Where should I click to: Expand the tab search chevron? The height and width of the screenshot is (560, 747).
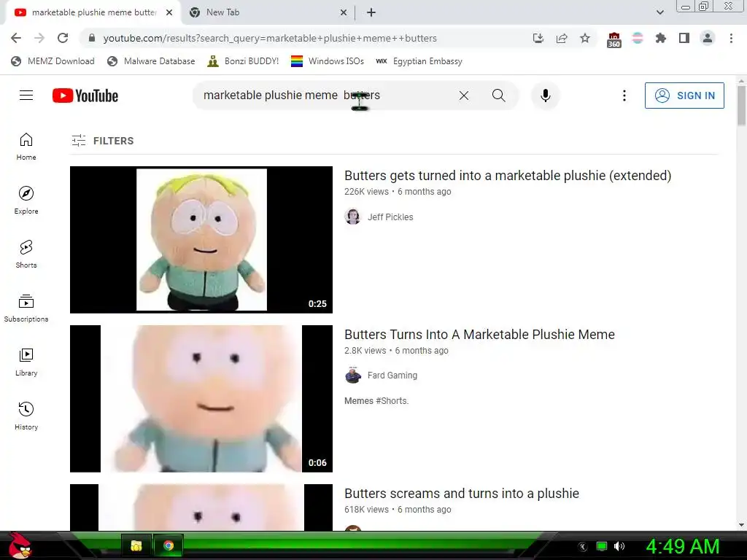point(659,12)
